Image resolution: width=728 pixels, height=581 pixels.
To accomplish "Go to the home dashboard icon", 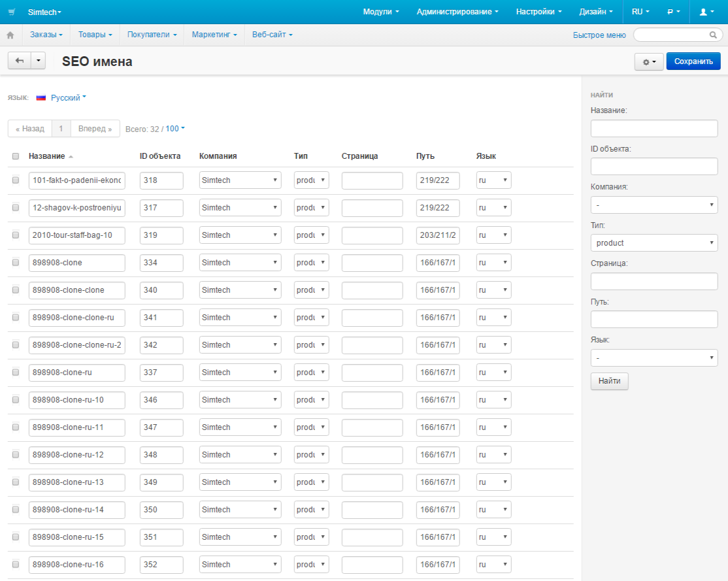I will click(x=10, y=35).
